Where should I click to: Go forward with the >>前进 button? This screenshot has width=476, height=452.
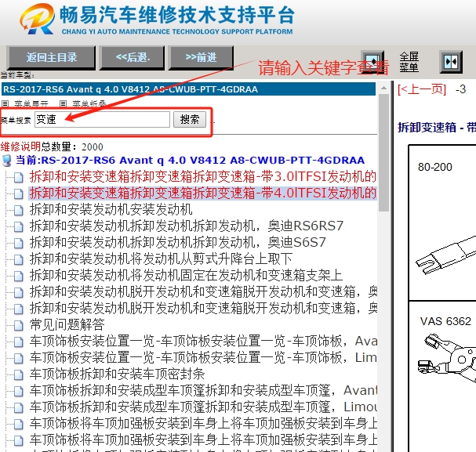[x=201, y=58]
